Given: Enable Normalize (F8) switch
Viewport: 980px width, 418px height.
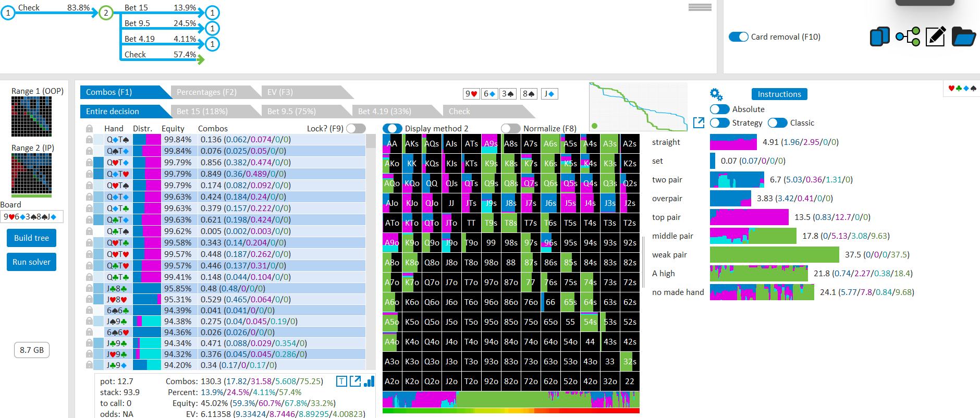Looking at the screenshot, I should [x=511, y=128].
